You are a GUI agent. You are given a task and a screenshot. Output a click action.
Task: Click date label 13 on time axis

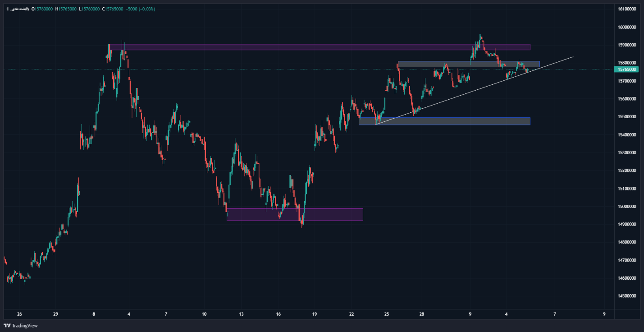tap(241, 314)
